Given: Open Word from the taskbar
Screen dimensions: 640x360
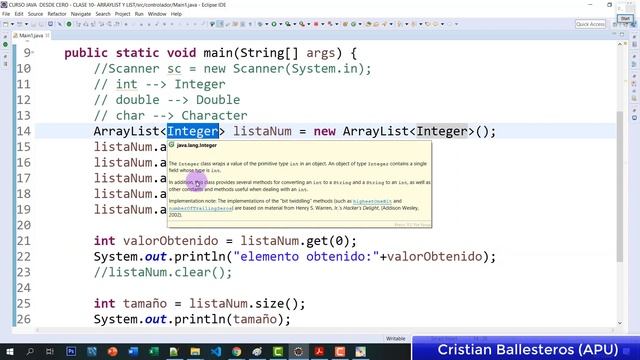Looking at the screenshot, I should (133, 351).
